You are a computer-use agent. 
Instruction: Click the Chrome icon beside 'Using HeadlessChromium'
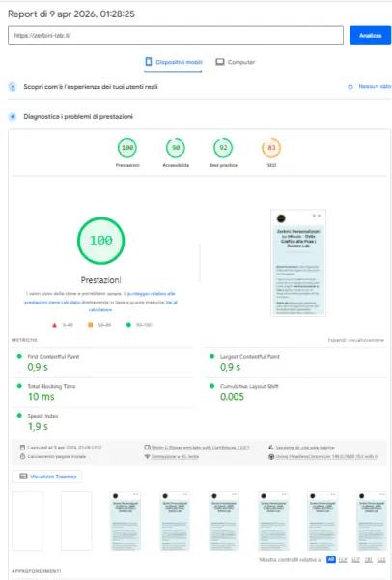271,457
